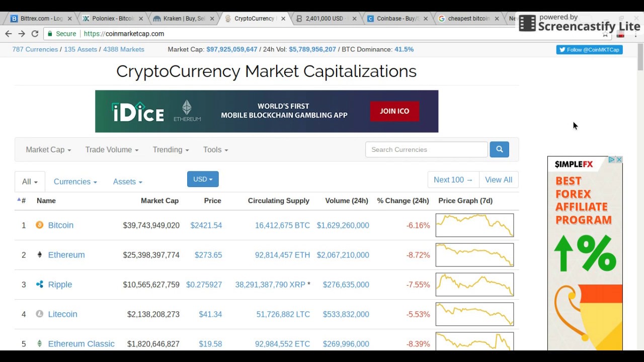
Task: Open the Ethereum Classic link
Action: click(x=81, y=344)
